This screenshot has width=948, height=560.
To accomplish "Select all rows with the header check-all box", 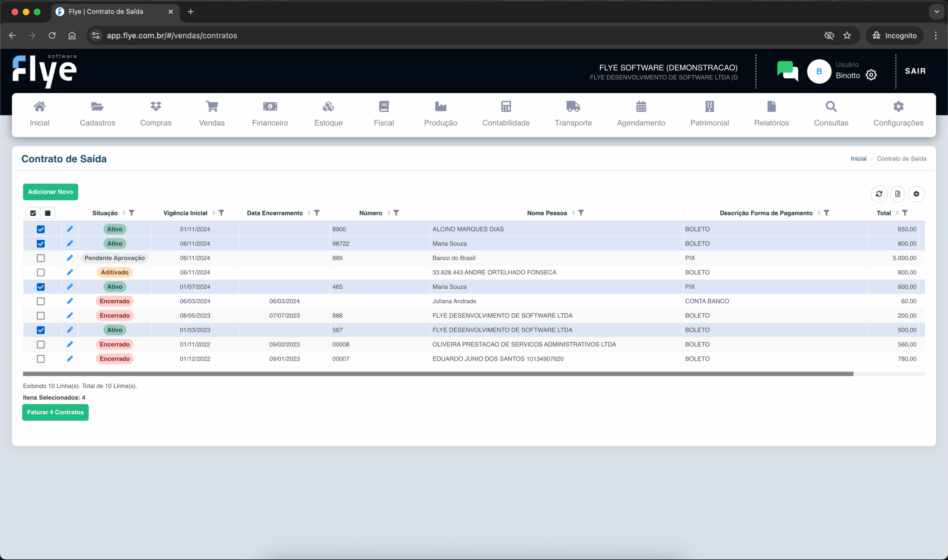I will 33,213.
